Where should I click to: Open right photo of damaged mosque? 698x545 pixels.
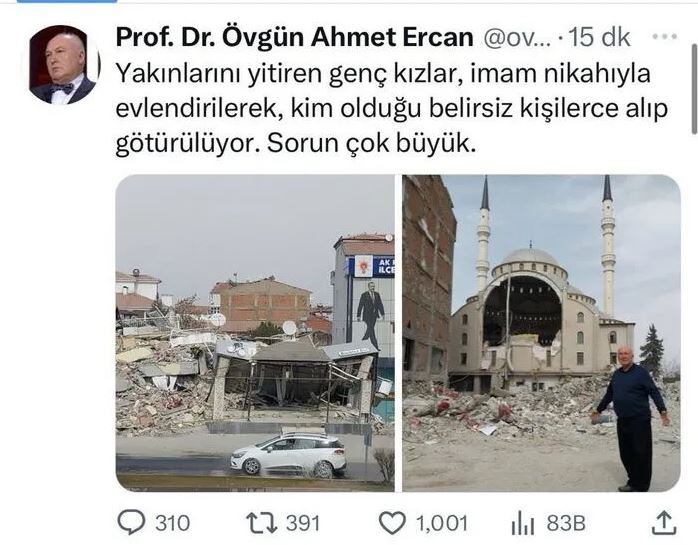tap(541, 333)
